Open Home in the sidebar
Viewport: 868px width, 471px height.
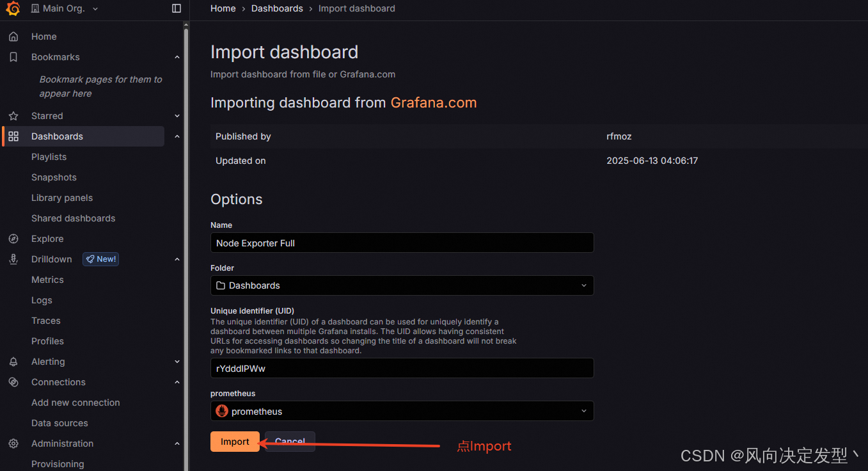(44, 36)
